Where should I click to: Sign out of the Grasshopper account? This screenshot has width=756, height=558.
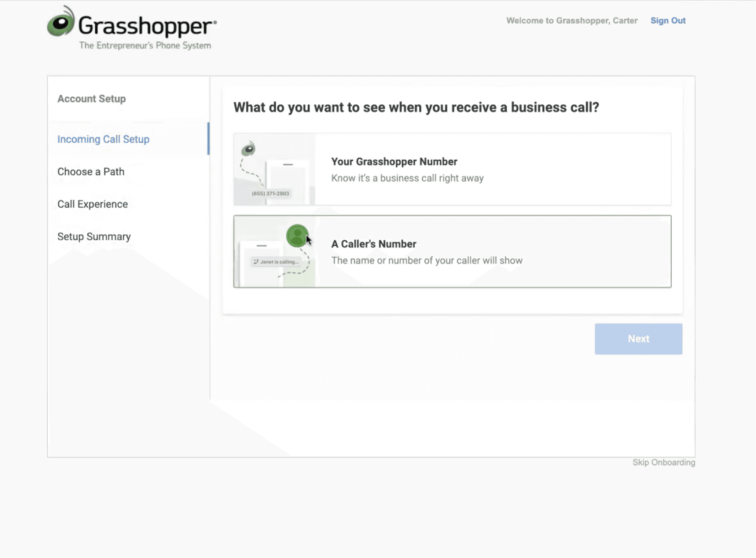coord(668,21)
